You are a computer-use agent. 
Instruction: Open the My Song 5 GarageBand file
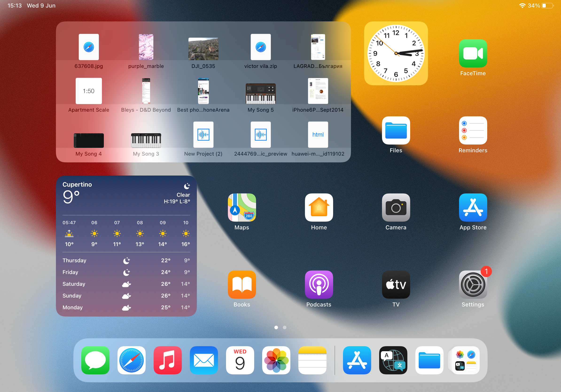(261, 93)
